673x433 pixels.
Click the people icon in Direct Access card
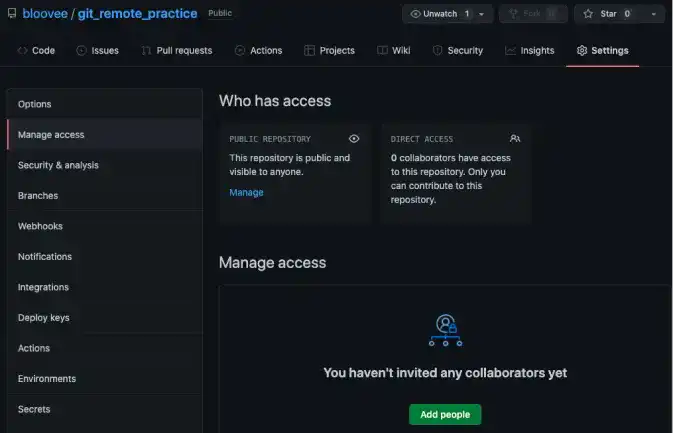pos(515,139)
